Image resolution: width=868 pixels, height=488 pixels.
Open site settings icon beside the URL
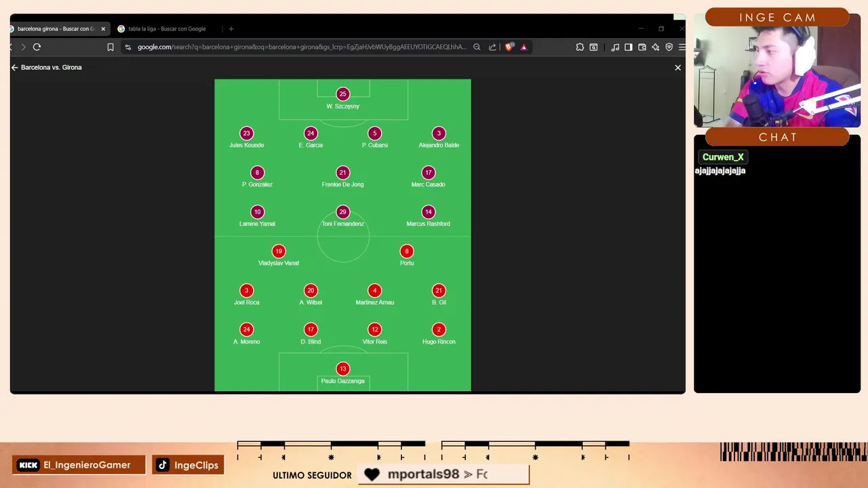(x=127, y=47)
